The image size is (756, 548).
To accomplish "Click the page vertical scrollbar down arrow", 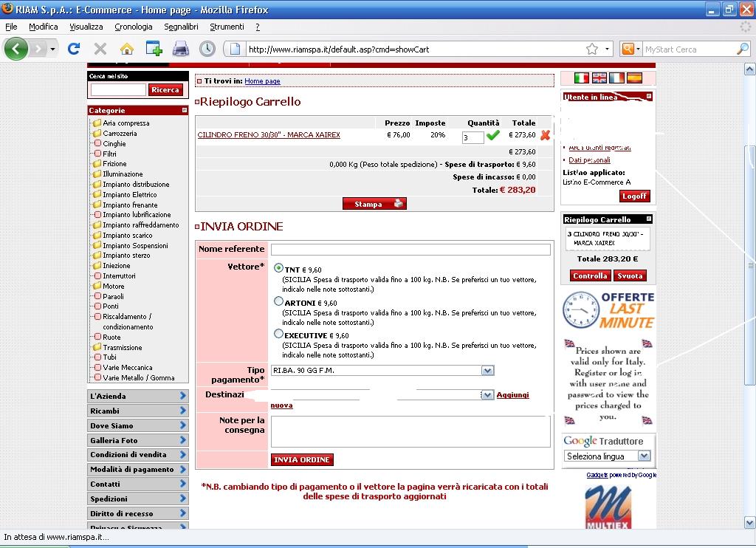I will click(750, 522).
